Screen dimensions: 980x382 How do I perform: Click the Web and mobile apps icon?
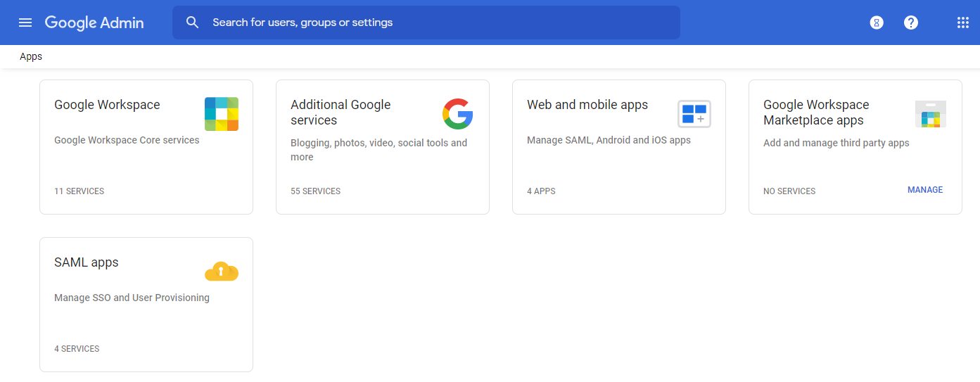click(x=694, y=114)
